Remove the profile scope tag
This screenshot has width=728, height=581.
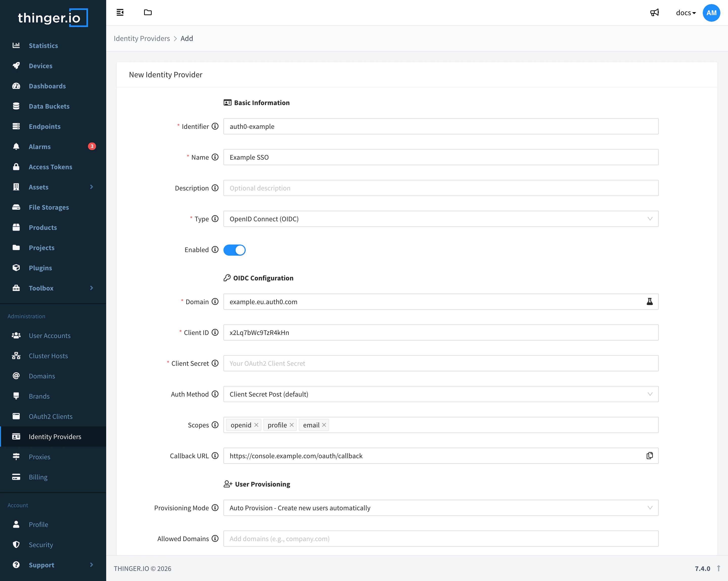(292, 425)
